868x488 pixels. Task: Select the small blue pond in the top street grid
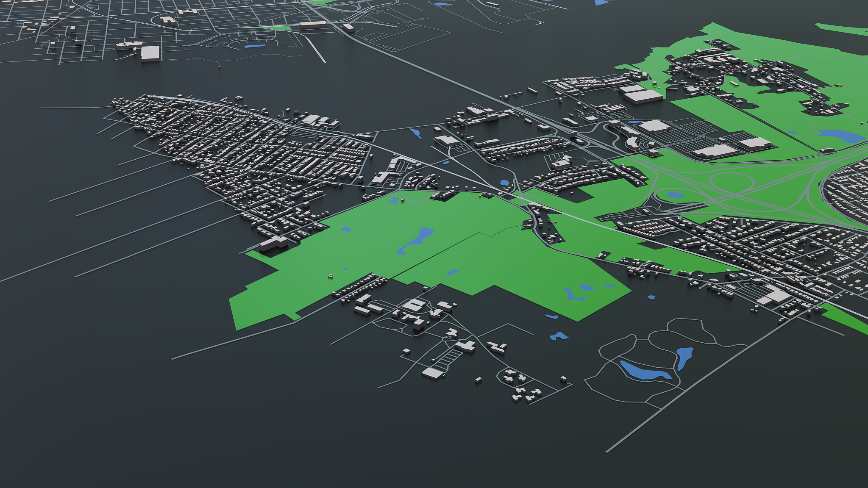pyautogui.click(x=254, y=46)
